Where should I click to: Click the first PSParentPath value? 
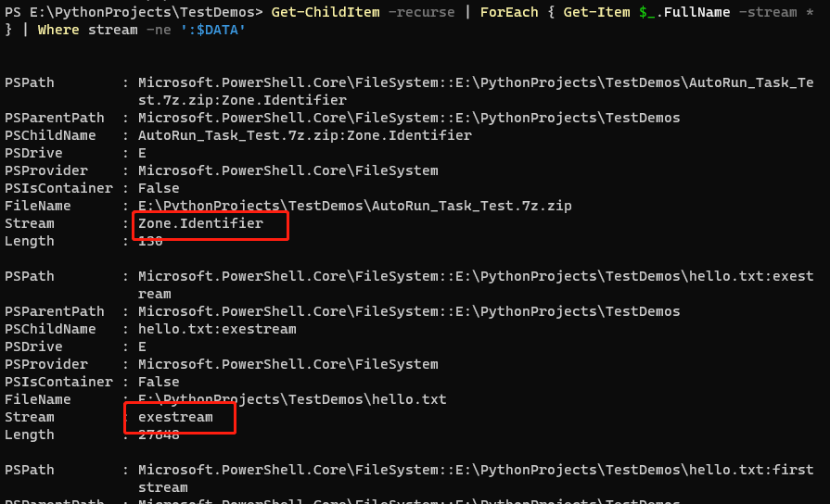[x=409, y=118]
